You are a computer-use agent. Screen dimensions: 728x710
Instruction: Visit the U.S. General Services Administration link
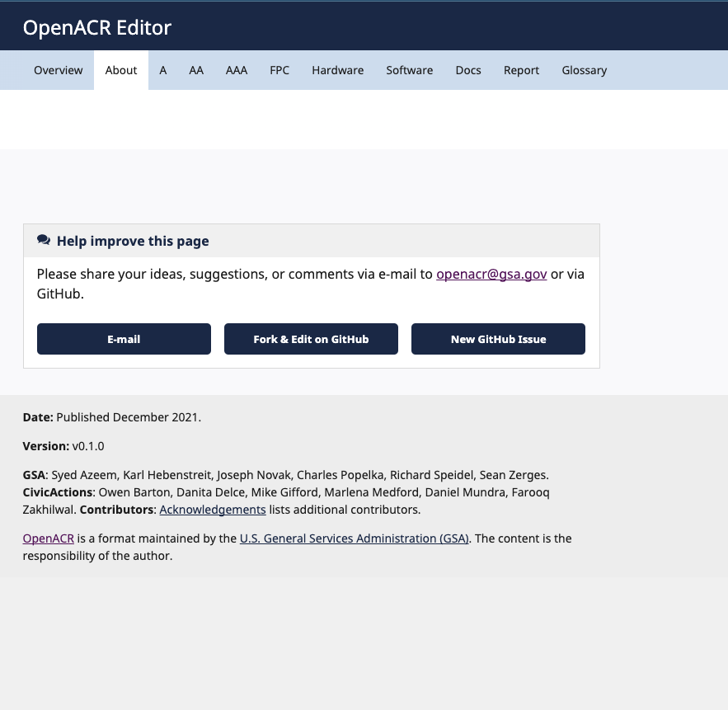(x=354, y=538)
